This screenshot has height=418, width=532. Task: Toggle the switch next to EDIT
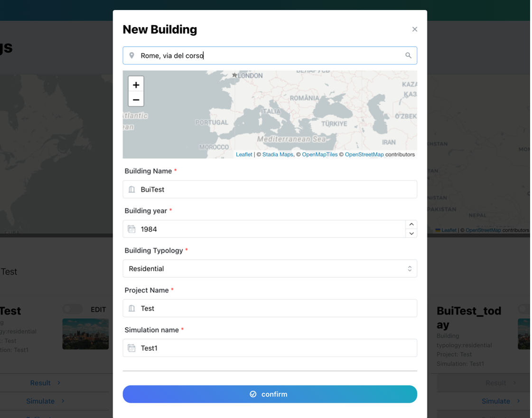click(x=73, y=309)
